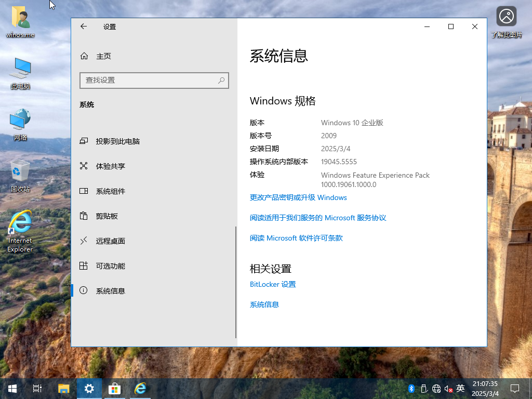Click the 版本号 label
This screenshot has height=399, width=532.
click(x=261, y=136)
